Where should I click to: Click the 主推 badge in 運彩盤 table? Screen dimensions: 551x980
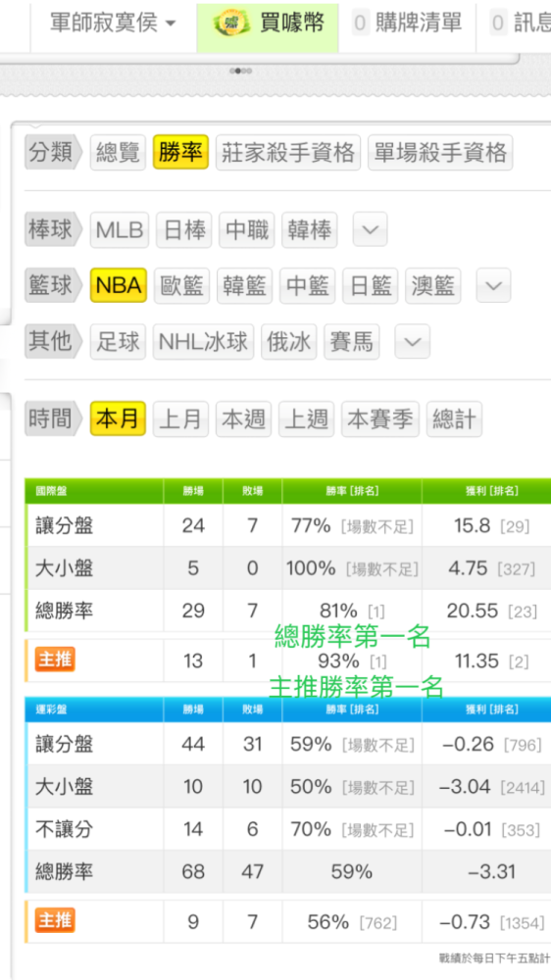(55, 920)
